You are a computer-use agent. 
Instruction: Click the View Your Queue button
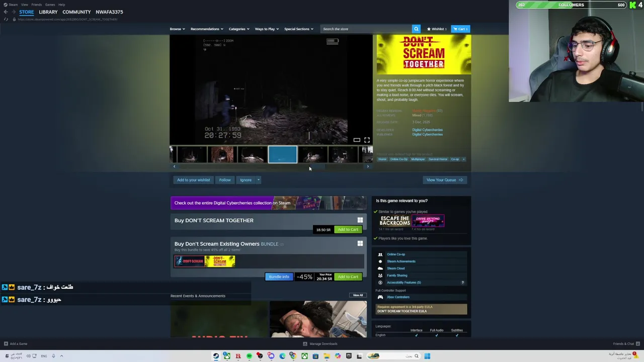pyautogui.click(x=444, y=180)
